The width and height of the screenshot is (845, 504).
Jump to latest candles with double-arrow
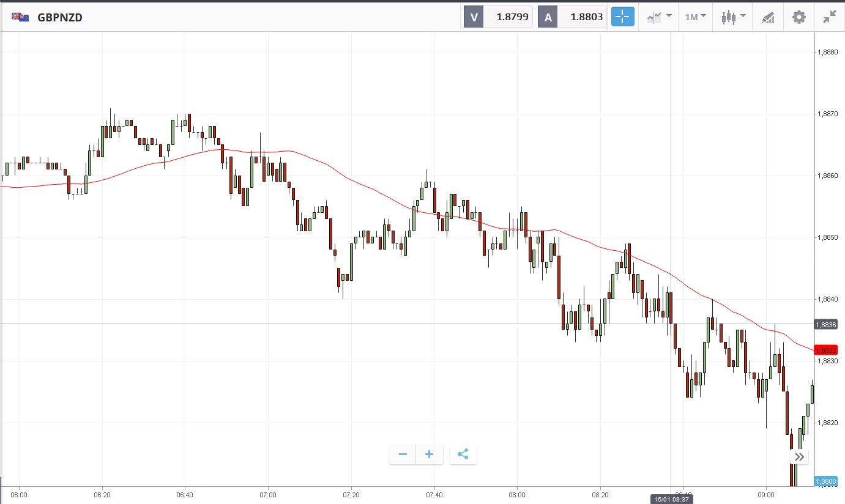(x=800, y=457)
